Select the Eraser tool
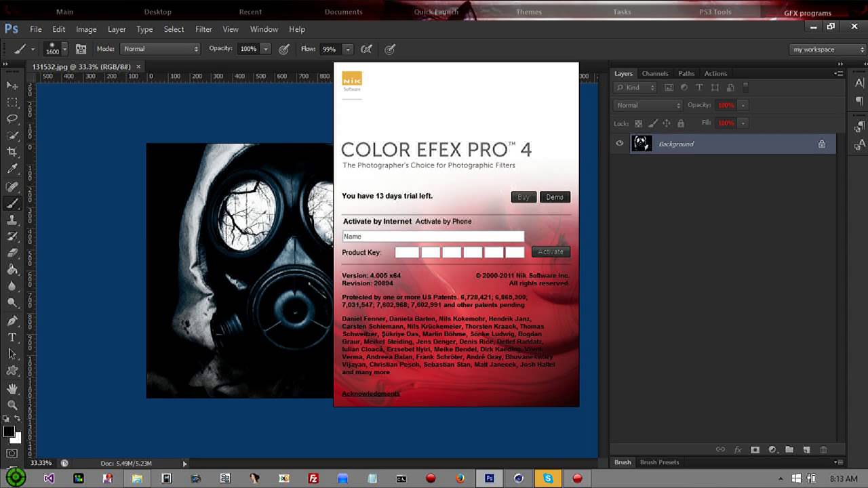 (12, 253)
